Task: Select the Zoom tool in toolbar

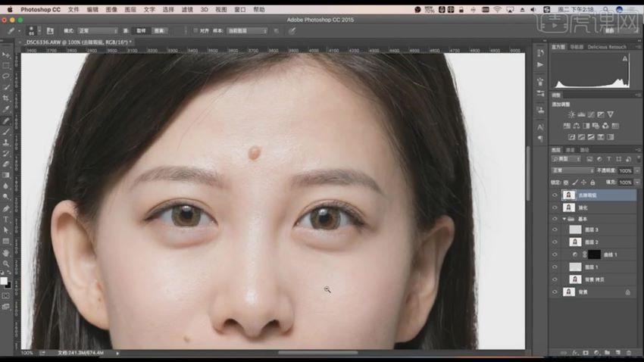Action: [x=6, y=263]
